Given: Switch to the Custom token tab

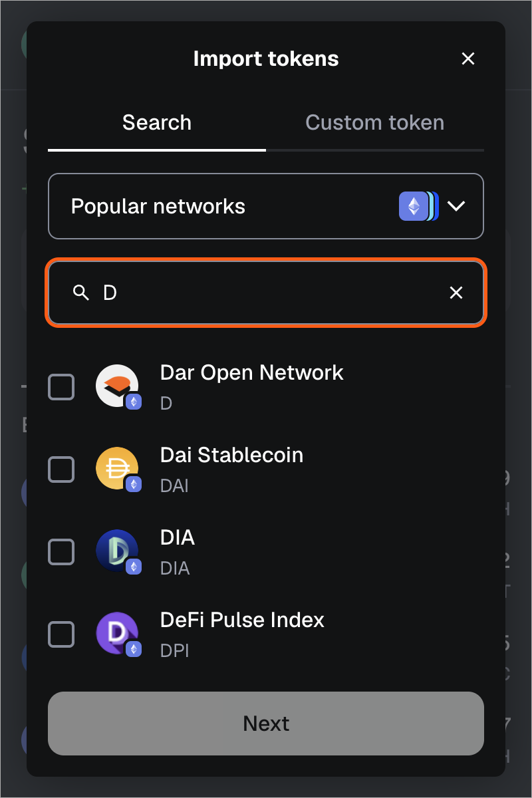Looking at the screenshot, I should coord(374,123).
